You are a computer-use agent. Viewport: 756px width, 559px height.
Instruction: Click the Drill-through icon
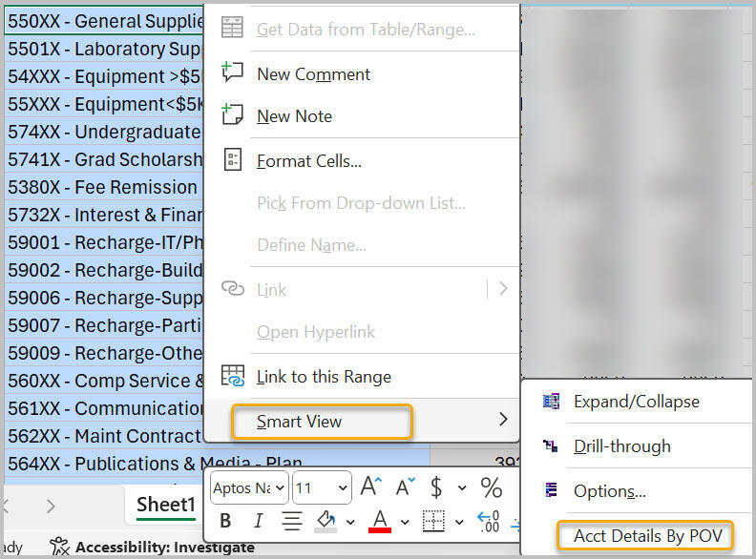pyautogui.click(x=551, y=445)
